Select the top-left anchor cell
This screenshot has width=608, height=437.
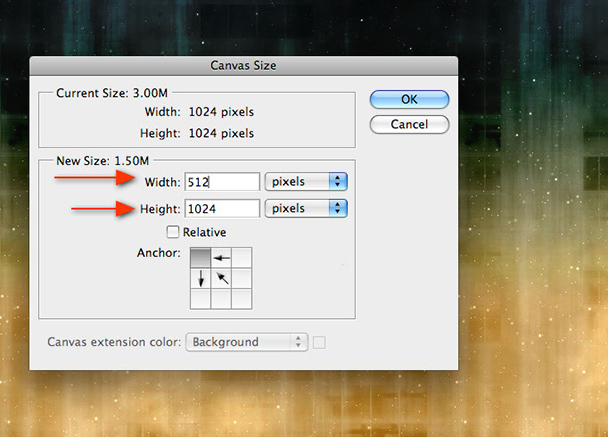pos(200,258)
